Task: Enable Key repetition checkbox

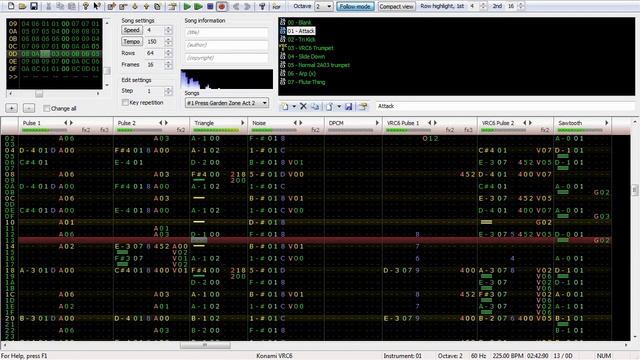Action: point(125,102)
